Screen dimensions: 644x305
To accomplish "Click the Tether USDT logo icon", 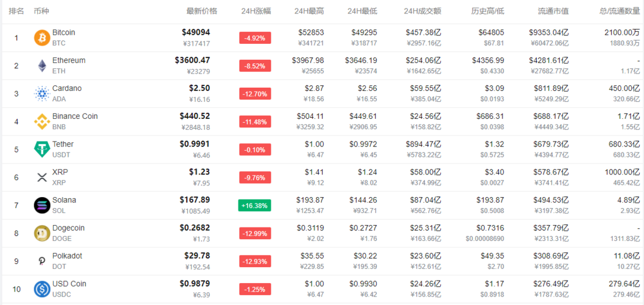I will pos(42,149).
